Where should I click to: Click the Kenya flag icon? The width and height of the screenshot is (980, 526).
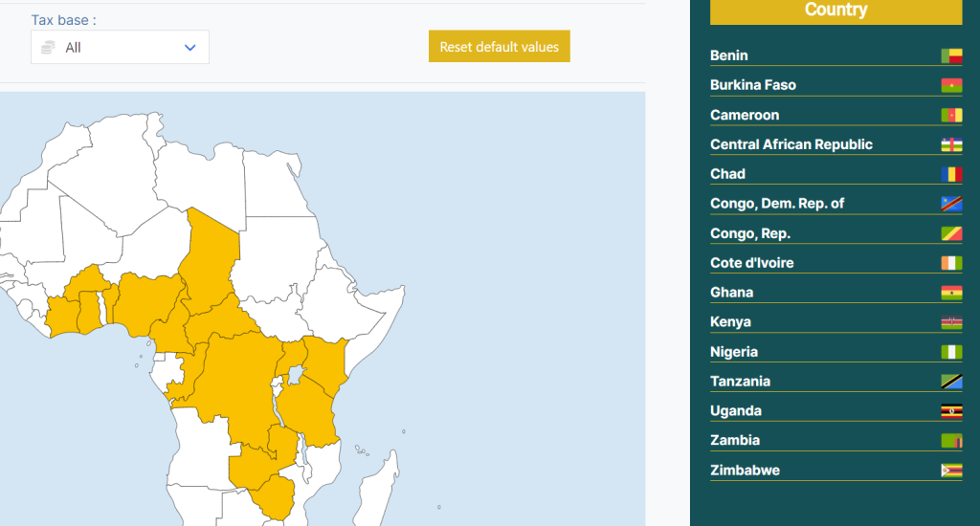[951, 323]
